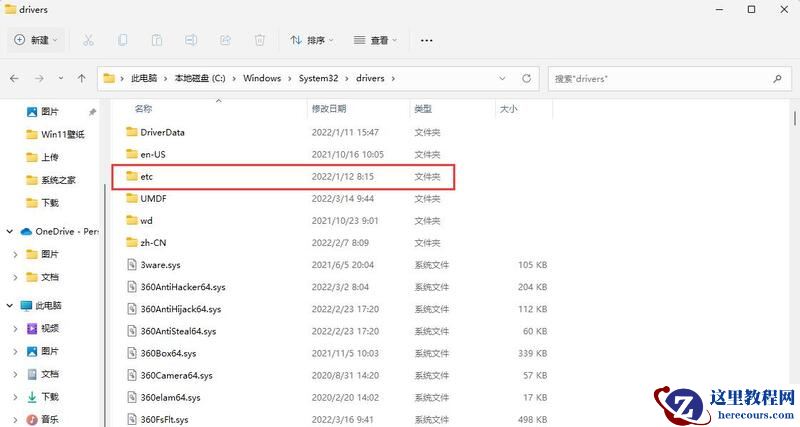Click the 搜索"drivers" search field

[x=669, y=79]
